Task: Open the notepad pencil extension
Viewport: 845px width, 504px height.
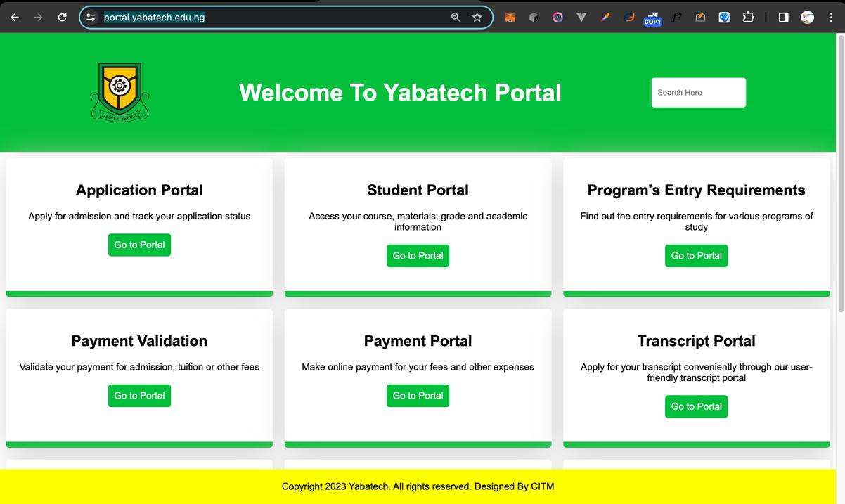Action: [x=700, y=17]
